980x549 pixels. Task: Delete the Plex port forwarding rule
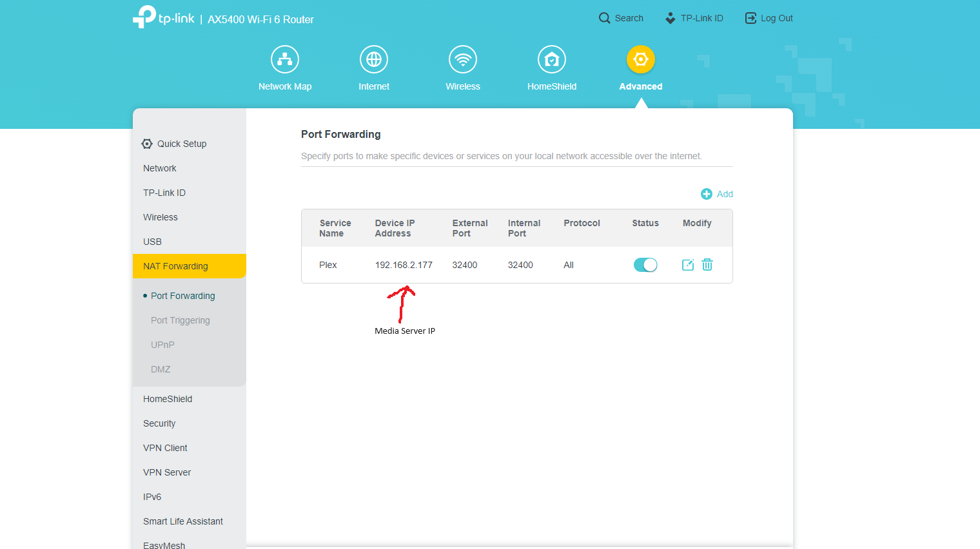coord(707,265)
